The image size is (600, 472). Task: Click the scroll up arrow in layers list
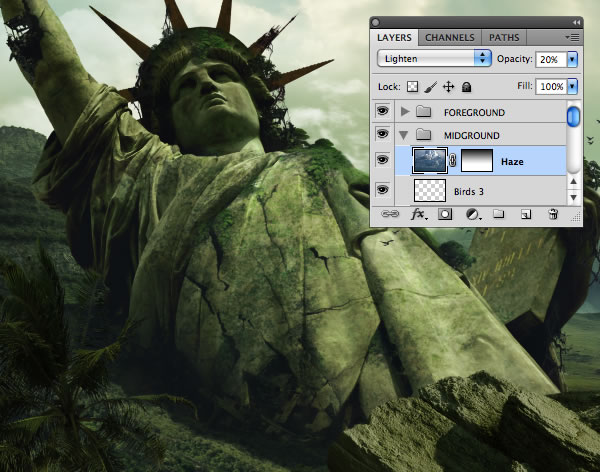(573, 181)
